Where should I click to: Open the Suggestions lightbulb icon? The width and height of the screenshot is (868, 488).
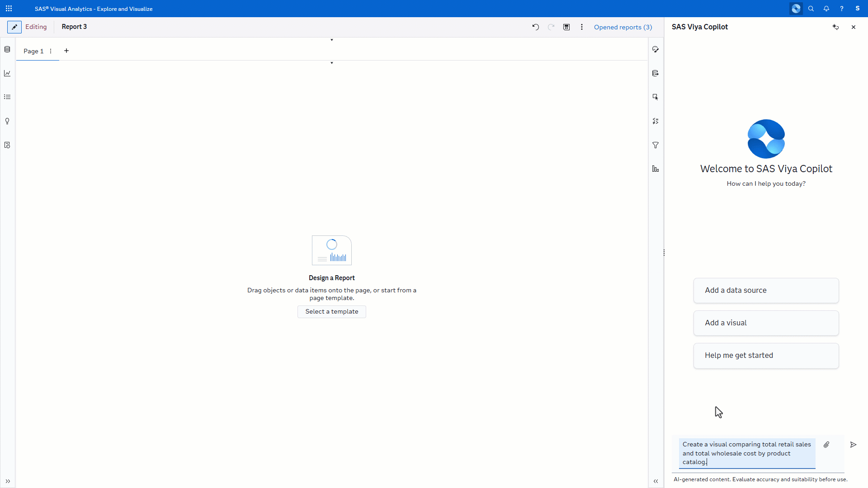pos(7,121)
